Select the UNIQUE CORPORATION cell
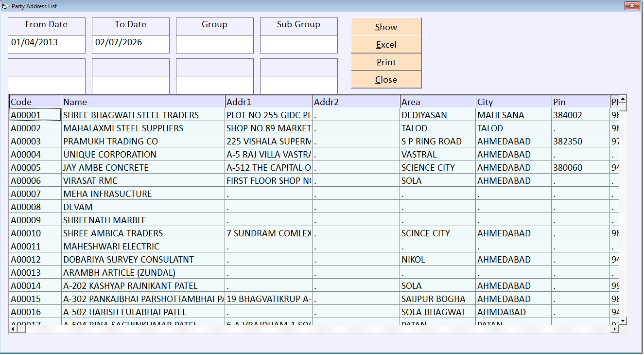644x355 pixels. 143,155
